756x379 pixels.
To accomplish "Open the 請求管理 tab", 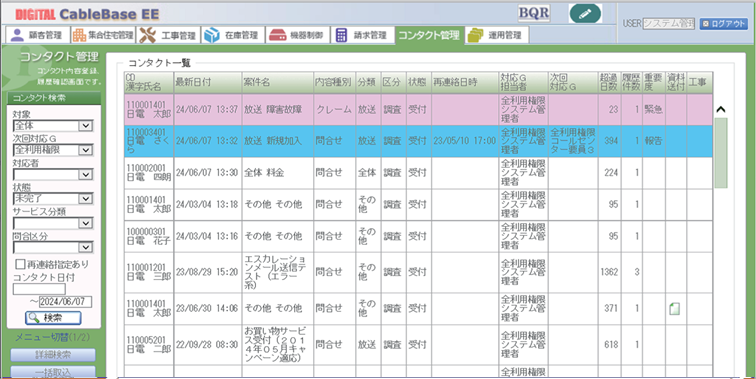I will [362, 35].
